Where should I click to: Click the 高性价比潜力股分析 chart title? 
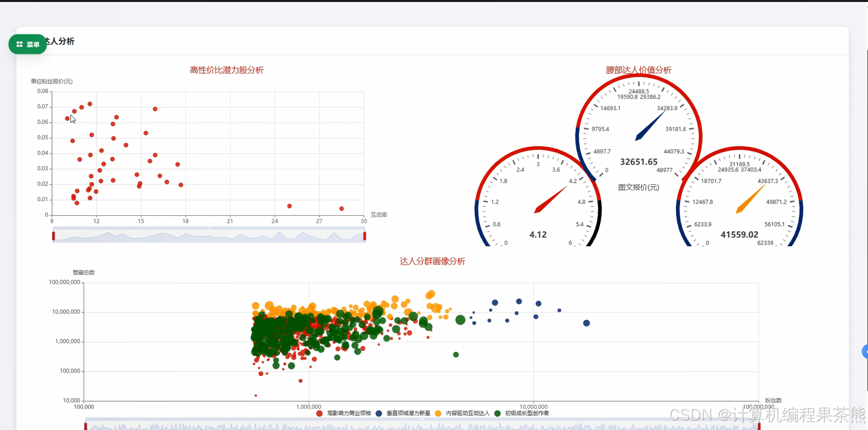point(226,70)
